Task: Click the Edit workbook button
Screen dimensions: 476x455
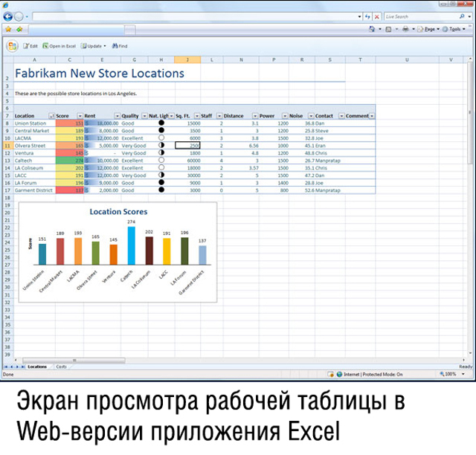Action: [30, 46]
